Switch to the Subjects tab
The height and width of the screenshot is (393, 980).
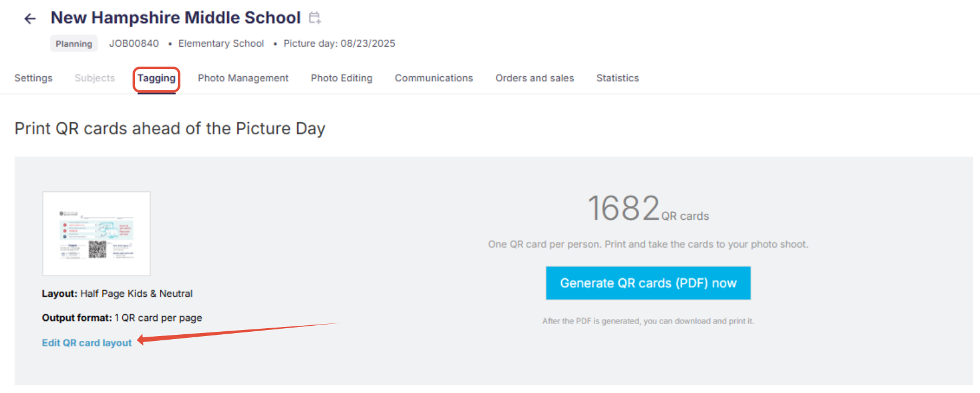pos(94,78)
